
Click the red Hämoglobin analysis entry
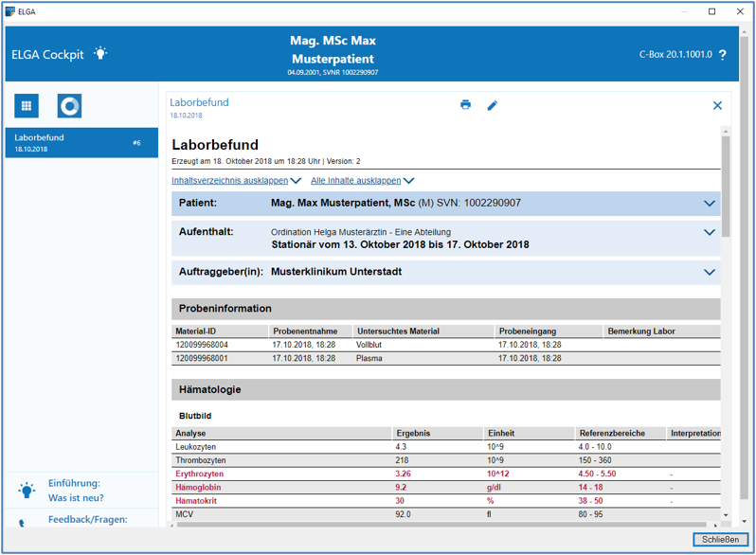tap(198, 488)
